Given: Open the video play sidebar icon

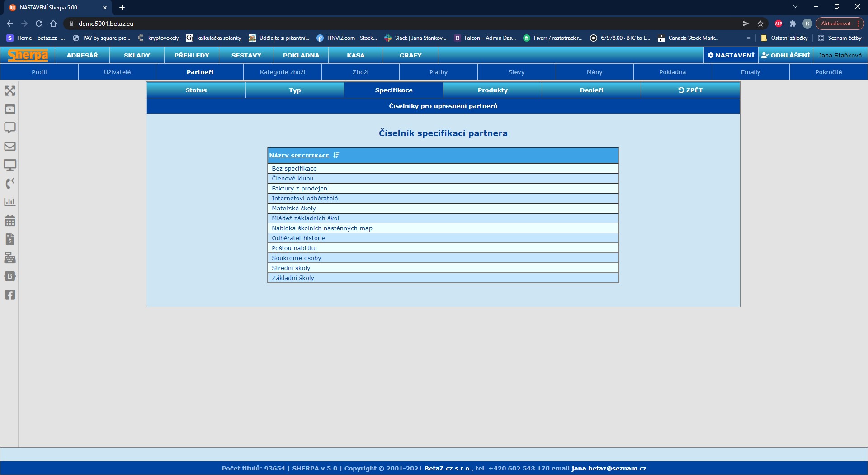Looking at the screenshot, I should click(x=10, y=109).
